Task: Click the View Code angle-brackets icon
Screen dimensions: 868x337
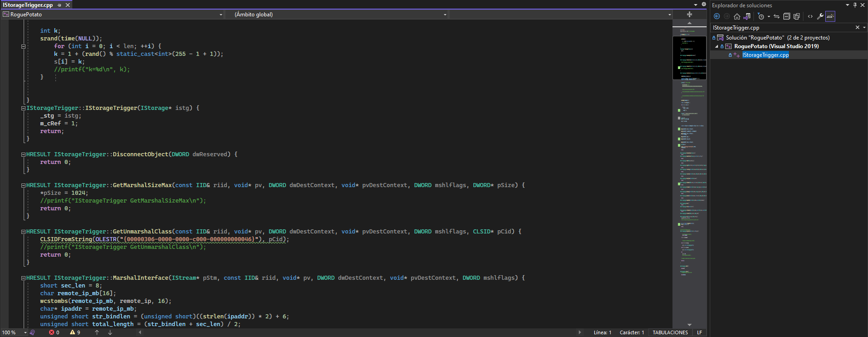Action: 810,16
